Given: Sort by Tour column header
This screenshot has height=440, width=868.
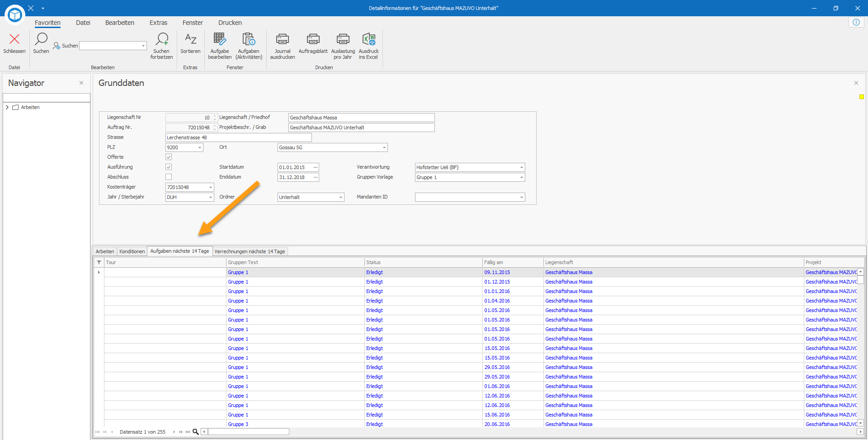Looking at the screenshot, I should click(x=165, y=262).
